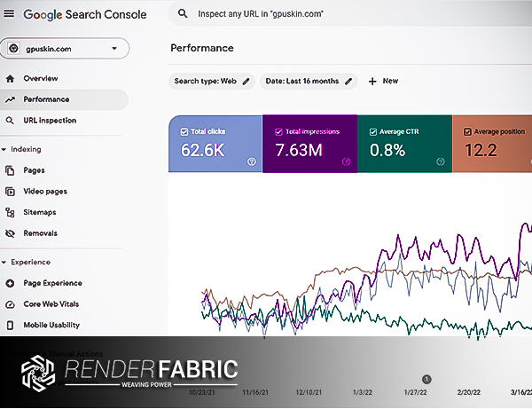Open Mobile Usability report
The image size is (532, 409).
tap(51, 326)
